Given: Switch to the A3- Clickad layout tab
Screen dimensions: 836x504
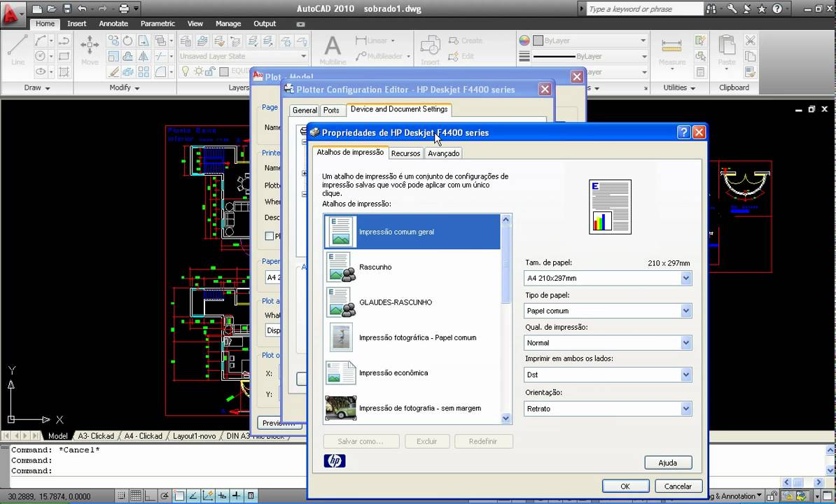Looking at the screenshot, I should [x=96, y=436].
